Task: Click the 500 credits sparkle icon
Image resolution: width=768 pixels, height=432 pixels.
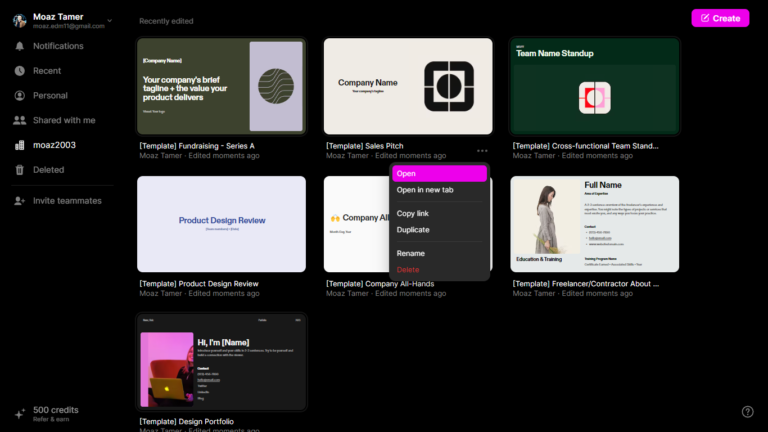Action: tap(19, 414)
